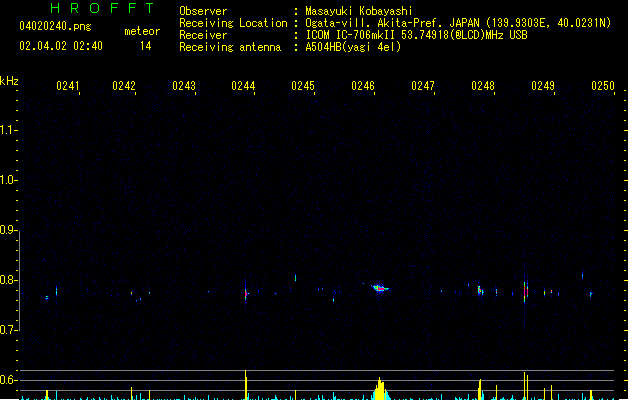Click the 0245 time axis marker

303,86
